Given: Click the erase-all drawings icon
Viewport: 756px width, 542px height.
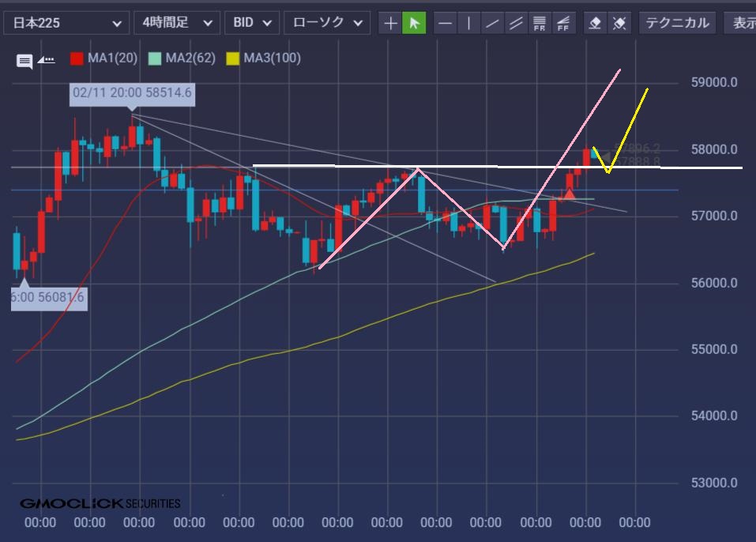Looking at the screenshot, I should [x=619, y=23].
